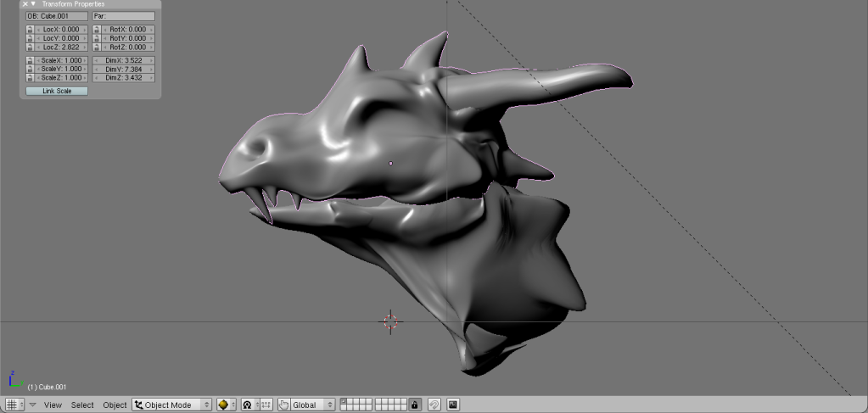
Task: Click the render this window image icon
Action: [453, 405]
